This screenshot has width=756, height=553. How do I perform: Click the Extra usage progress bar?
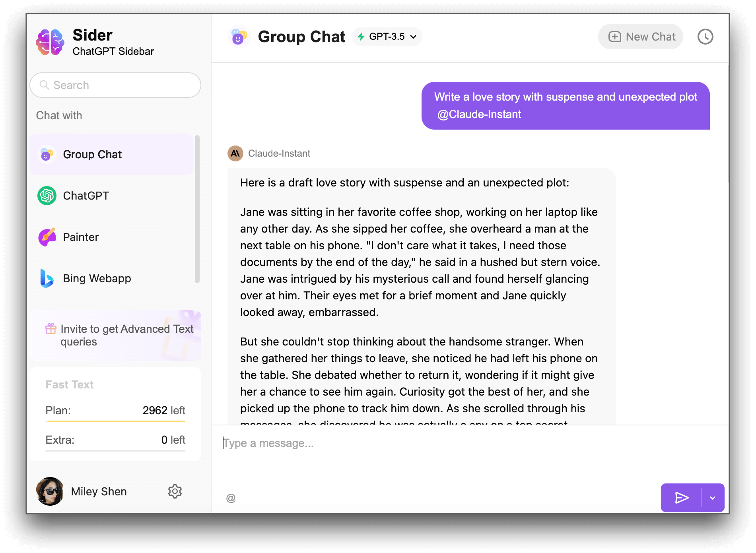point(115,450)
